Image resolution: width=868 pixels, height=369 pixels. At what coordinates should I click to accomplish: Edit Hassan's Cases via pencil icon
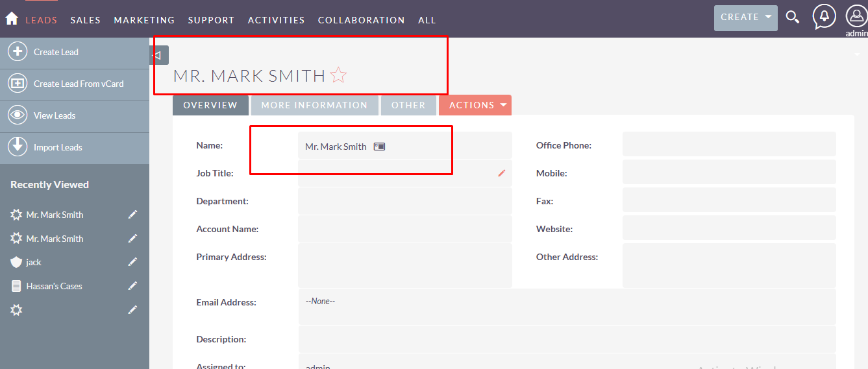click(132, 286)
